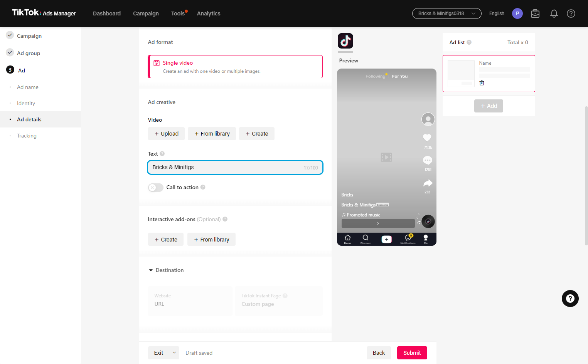The height and width of the screenshot is (364, 588).
Task: Expand the Exit button dropdown arrow
Action: point(174,353)
